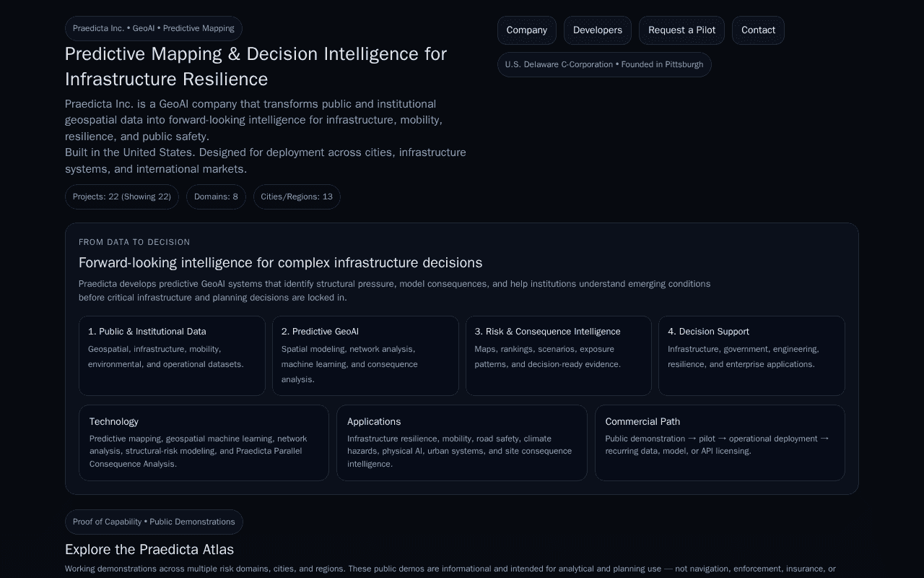
Task: Click the Praedicta Inc. GeoAI Predictive Mapping pill
Action: pos(154,28)
